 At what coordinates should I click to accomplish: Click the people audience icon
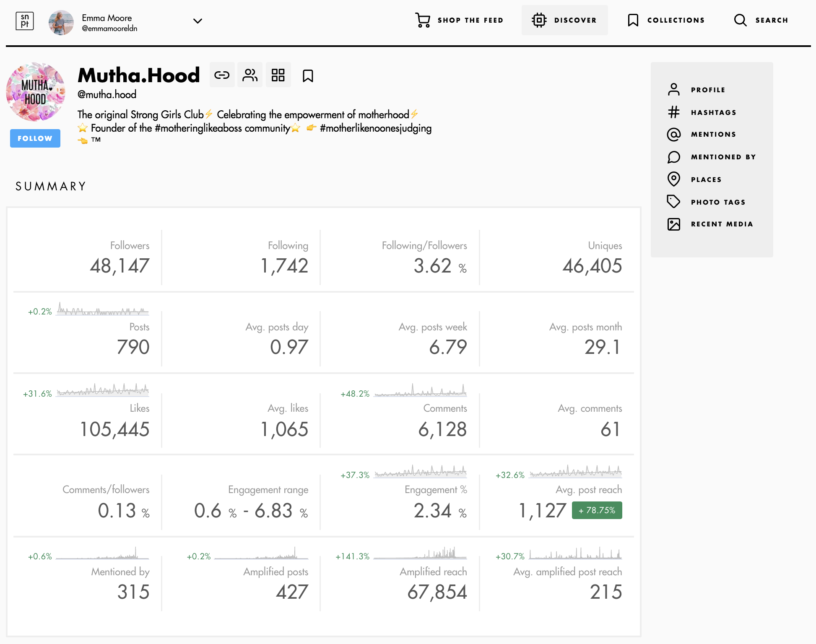click(250, 75)
